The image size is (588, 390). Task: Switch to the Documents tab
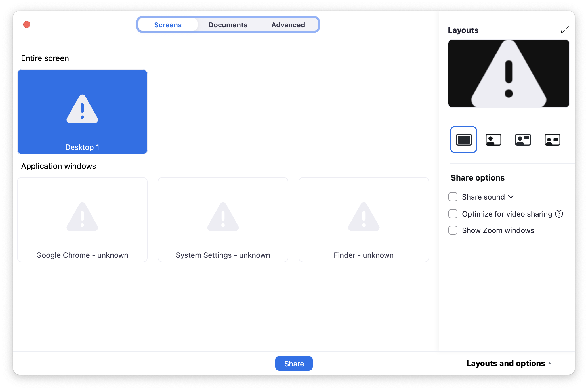[x=228, y=25]
